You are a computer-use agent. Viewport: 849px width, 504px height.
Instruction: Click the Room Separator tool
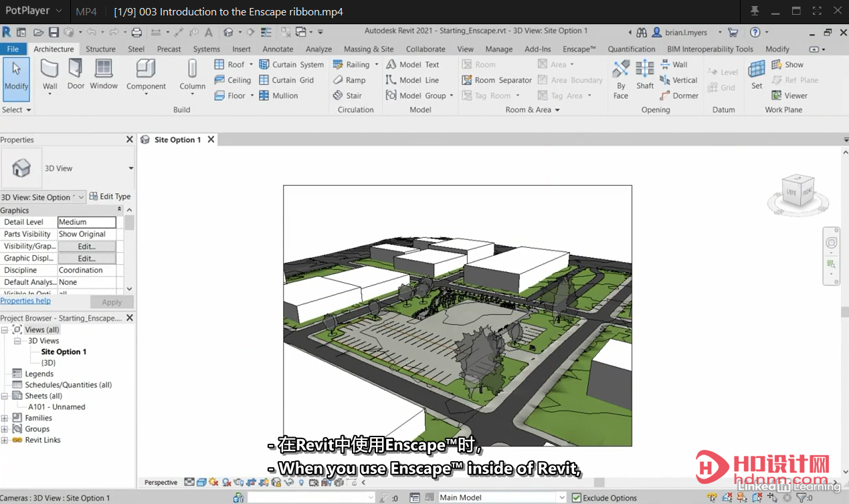497,80
